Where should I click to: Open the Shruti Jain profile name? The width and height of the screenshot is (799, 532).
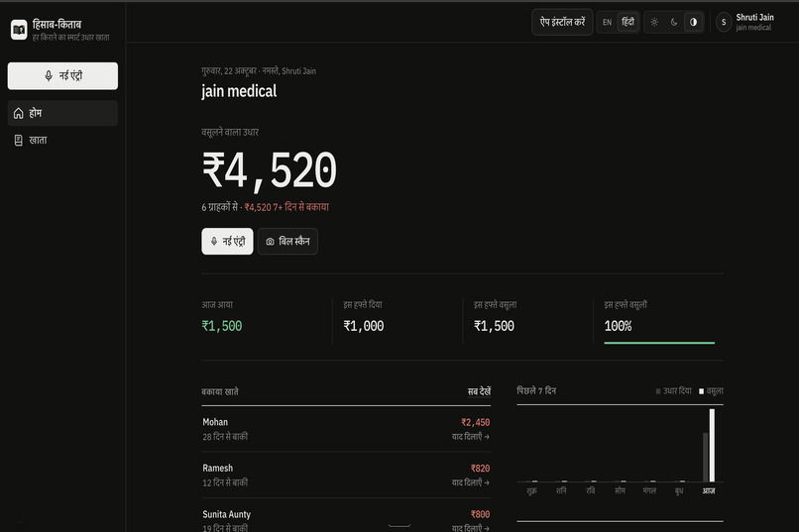pos(754,17)
